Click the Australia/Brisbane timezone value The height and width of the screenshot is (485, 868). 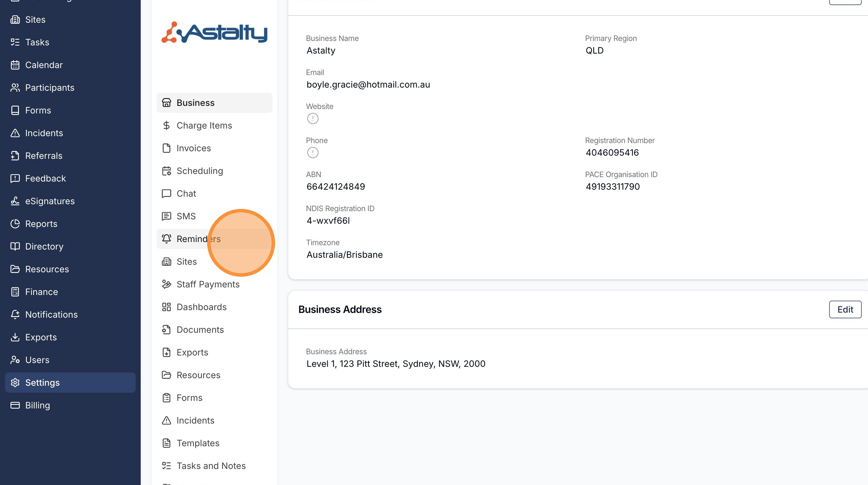coord(344,255)
